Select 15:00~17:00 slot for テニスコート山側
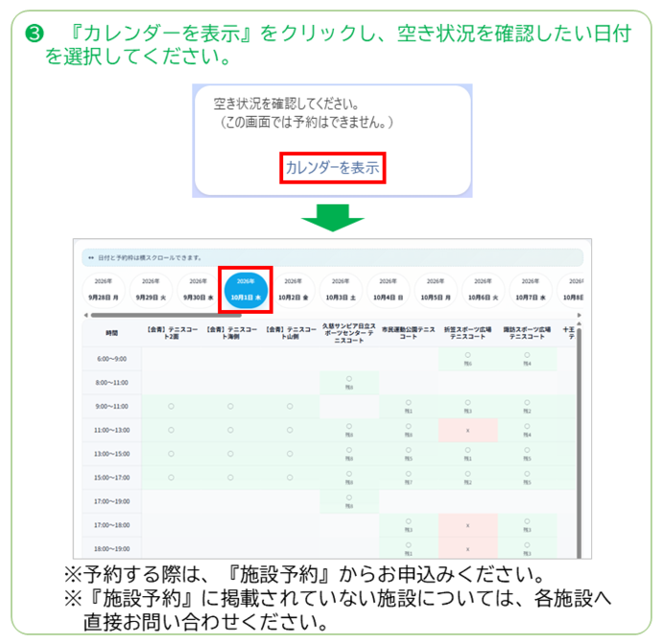This screenshot has width=662, height=644. click(x=290, y=478)
